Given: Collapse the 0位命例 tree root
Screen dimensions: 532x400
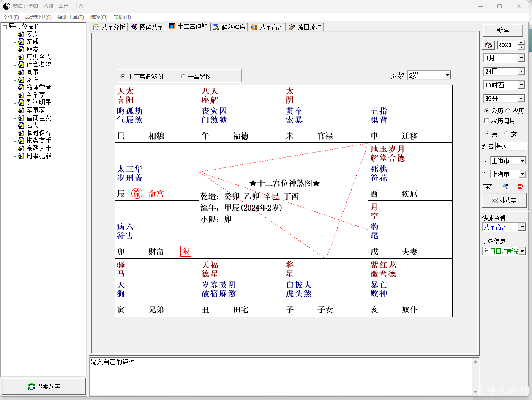Looking at the screenshot, I should click(x=5, y=27).
